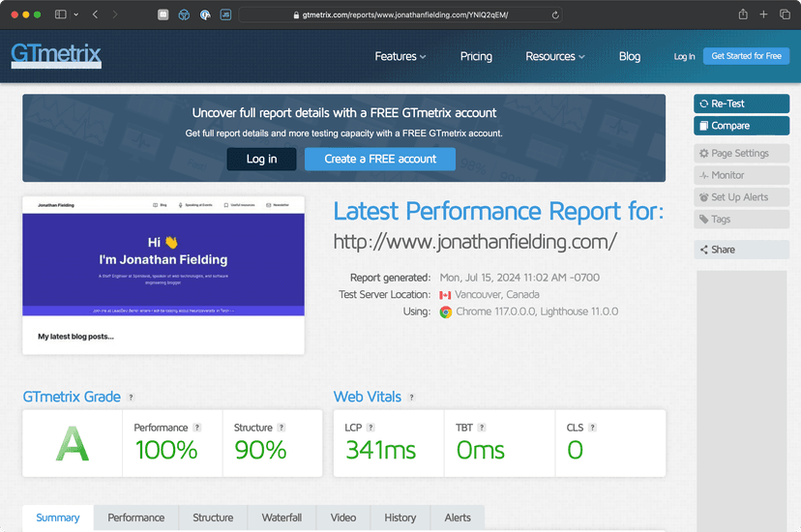Select the 100% Performance score
801x532 pixels.
tap(166, 450)
